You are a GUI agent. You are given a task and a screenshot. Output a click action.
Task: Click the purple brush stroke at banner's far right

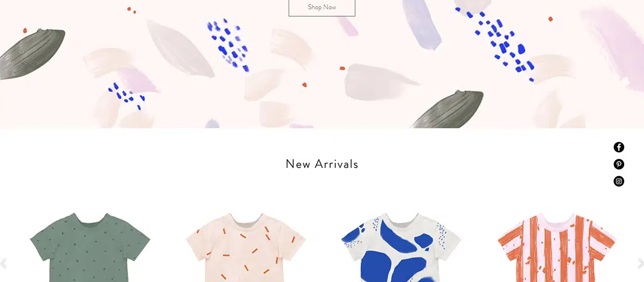point(615,47)
